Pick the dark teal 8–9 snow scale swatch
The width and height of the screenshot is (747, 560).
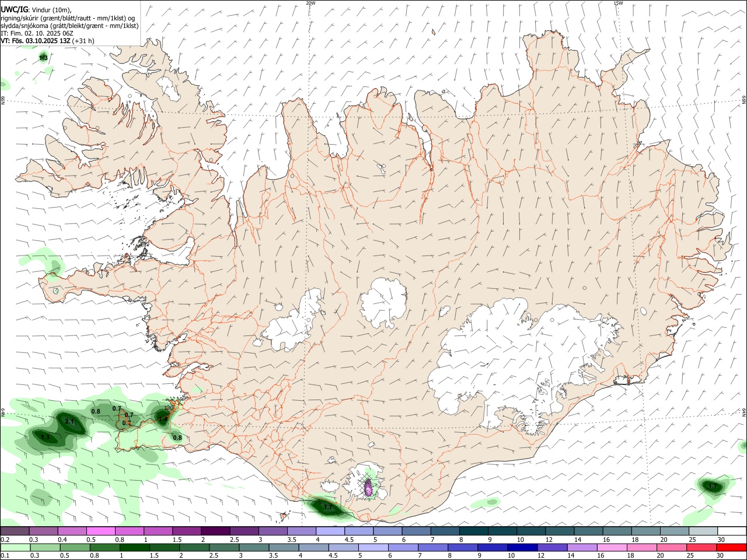pyautogui.click(x=473, y=531)
